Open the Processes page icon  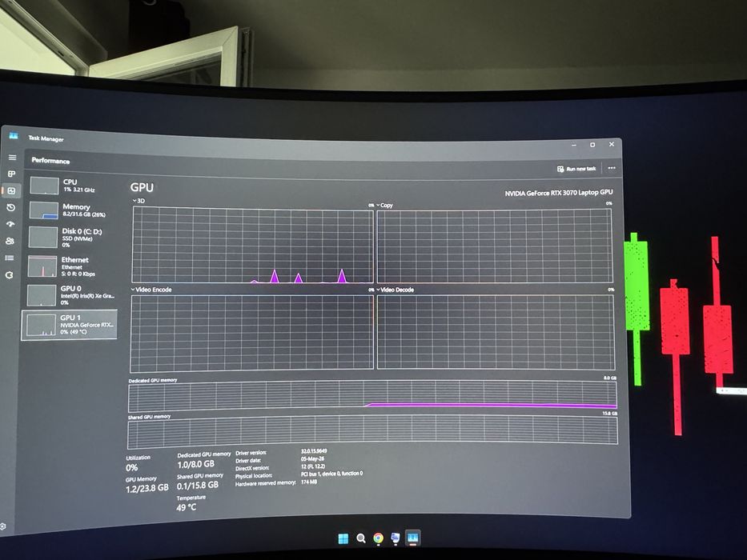[12, 174]
